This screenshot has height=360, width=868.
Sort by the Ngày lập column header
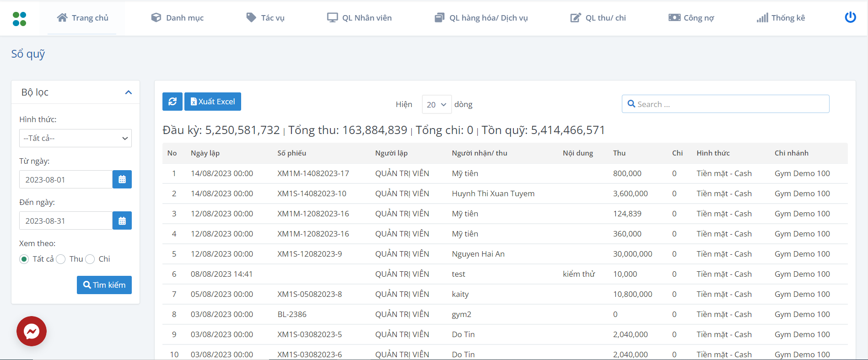coord(205,153)
